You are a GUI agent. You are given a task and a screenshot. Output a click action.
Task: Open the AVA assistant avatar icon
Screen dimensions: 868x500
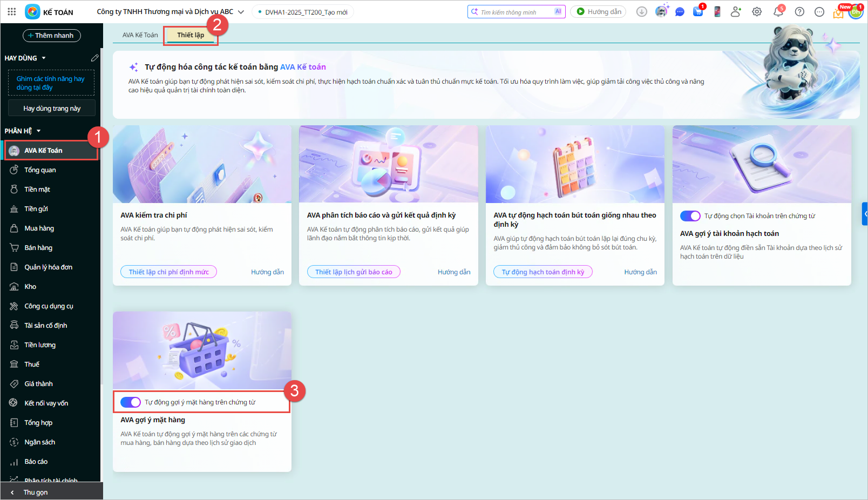coord(661,11)
